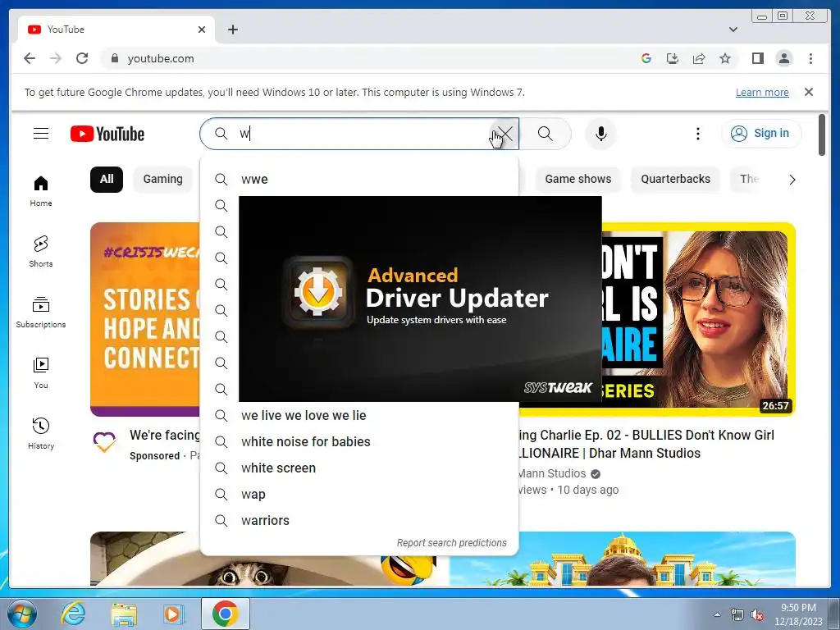Click the share page icon
The height and width of the screenshot is (630, 840).
(x=699, y=58)
